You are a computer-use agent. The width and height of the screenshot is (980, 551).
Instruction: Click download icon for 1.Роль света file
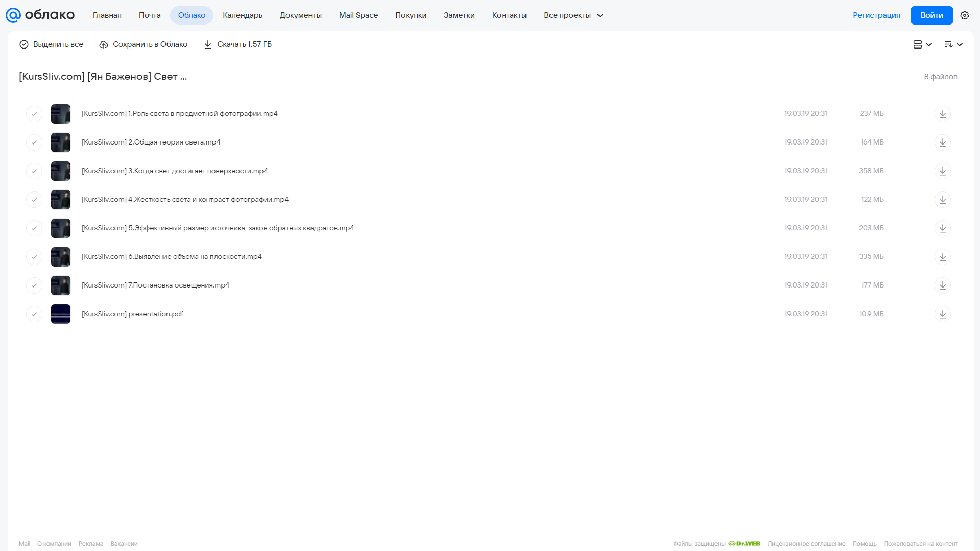coord(942,114)
